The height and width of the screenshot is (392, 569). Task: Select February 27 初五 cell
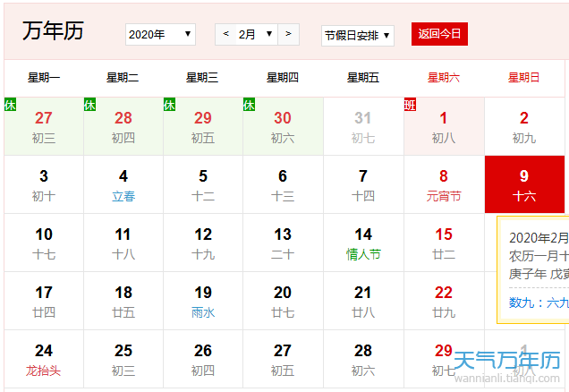(283, 359)
